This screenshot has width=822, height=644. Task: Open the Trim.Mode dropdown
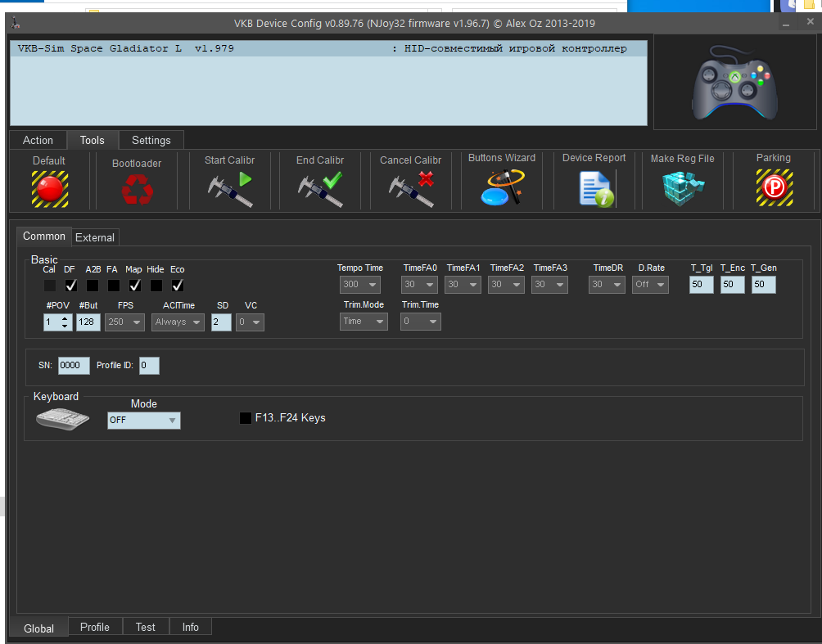point(364,322)
